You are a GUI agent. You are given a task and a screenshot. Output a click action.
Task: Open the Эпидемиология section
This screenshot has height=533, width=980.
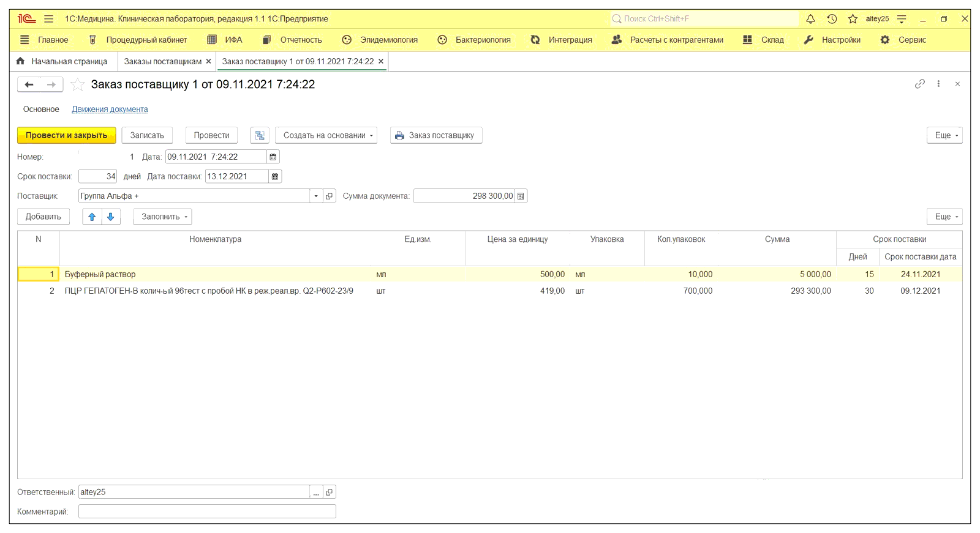(x=380, y=40)
